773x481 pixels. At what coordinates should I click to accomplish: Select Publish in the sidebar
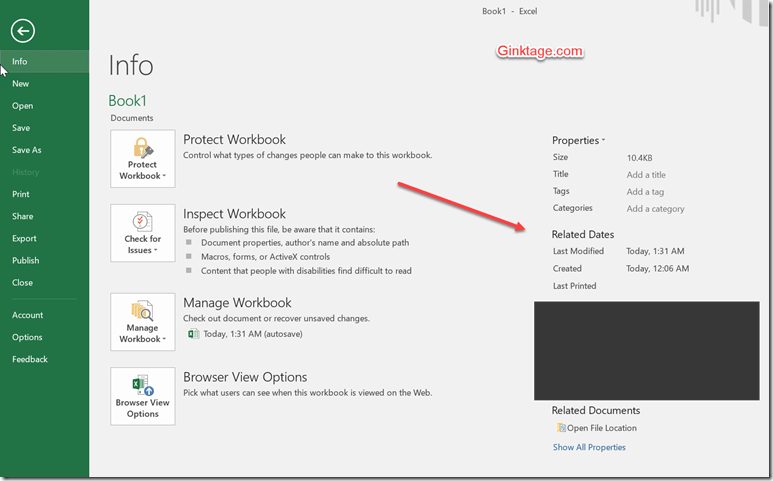pyautogui.click(x=44, y=261)
